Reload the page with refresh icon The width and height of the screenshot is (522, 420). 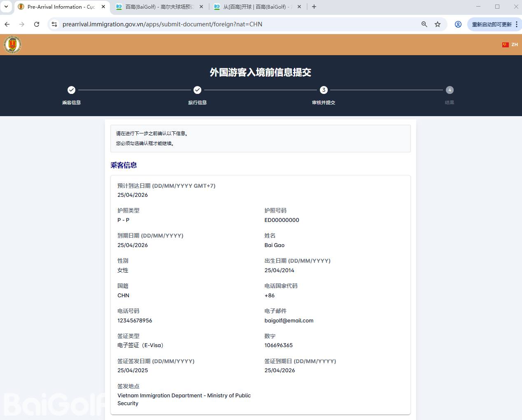(37, 24)
